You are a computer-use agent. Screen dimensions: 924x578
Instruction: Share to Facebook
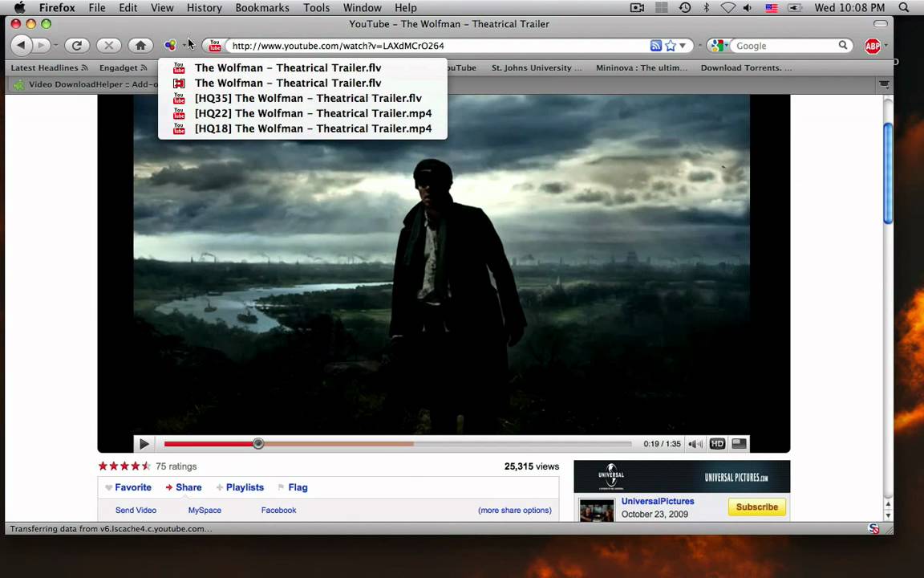tap(279, 511)
